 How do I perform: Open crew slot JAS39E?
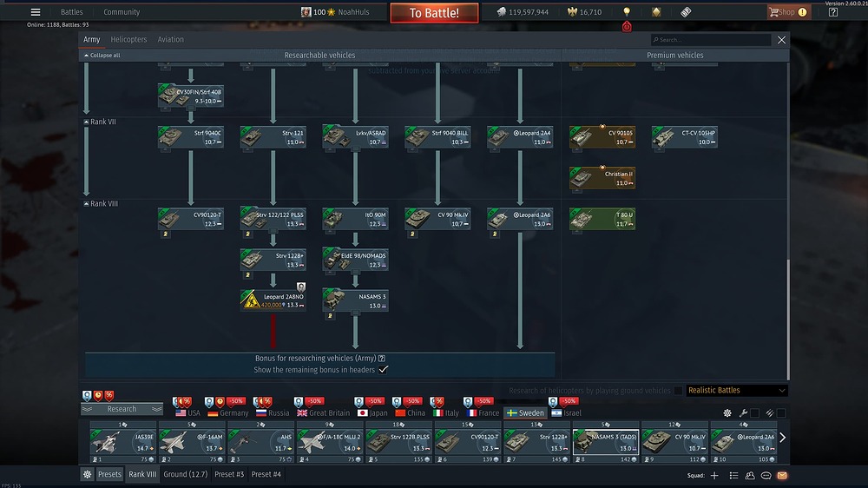tap(123, 441)
